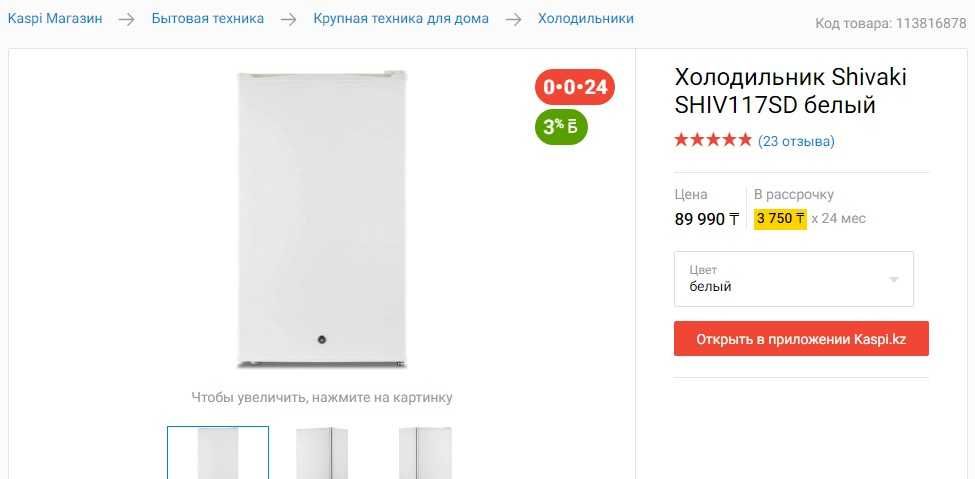Image resolution: width=975 pixels, height=479 pixels.
Task: Navigate to the Холодильники category
Action: click(586, 19)
